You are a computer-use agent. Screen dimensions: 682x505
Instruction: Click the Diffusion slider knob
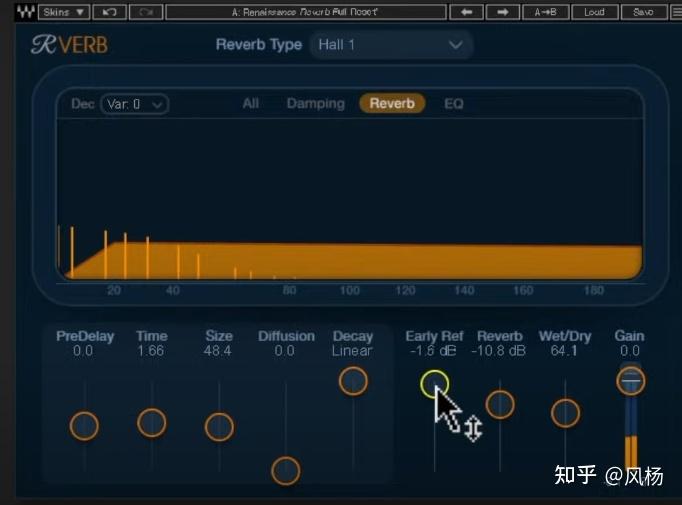286,471
